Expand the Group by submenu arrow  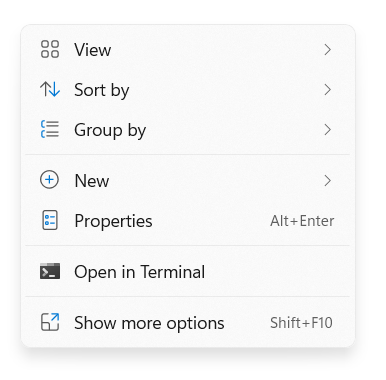coord(328,130)
